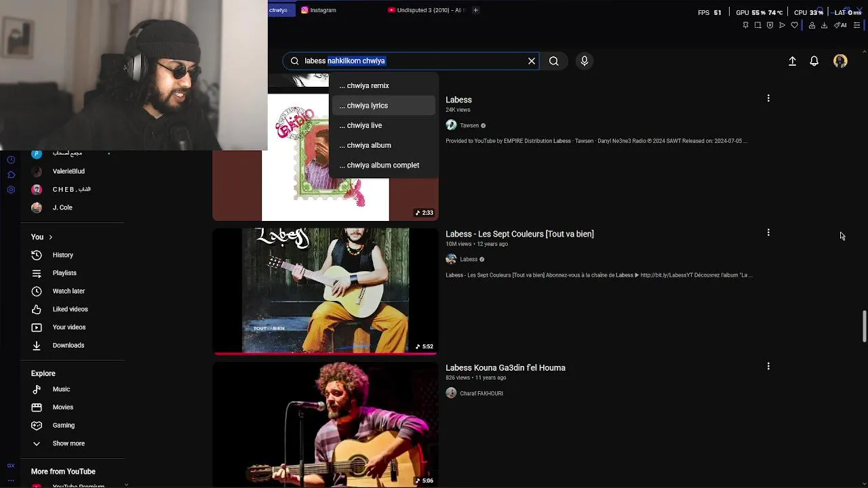Click the browser profile person icon
Viewport: 868px width, 488px height.
812,25
